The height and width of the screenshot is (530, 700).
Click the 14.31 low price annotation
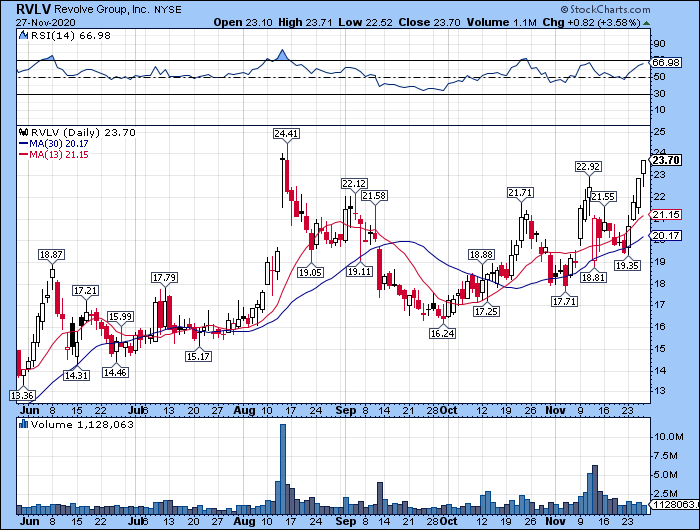(76, 375)
